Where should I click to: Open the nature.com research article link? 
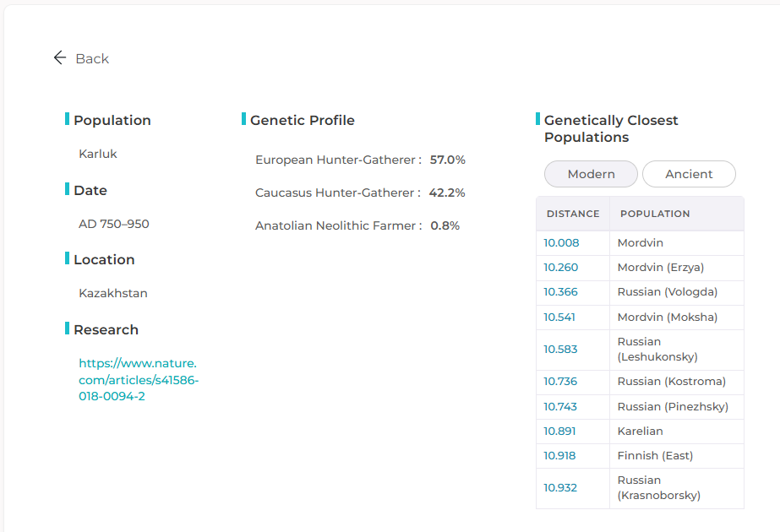[x=139, y=380]
